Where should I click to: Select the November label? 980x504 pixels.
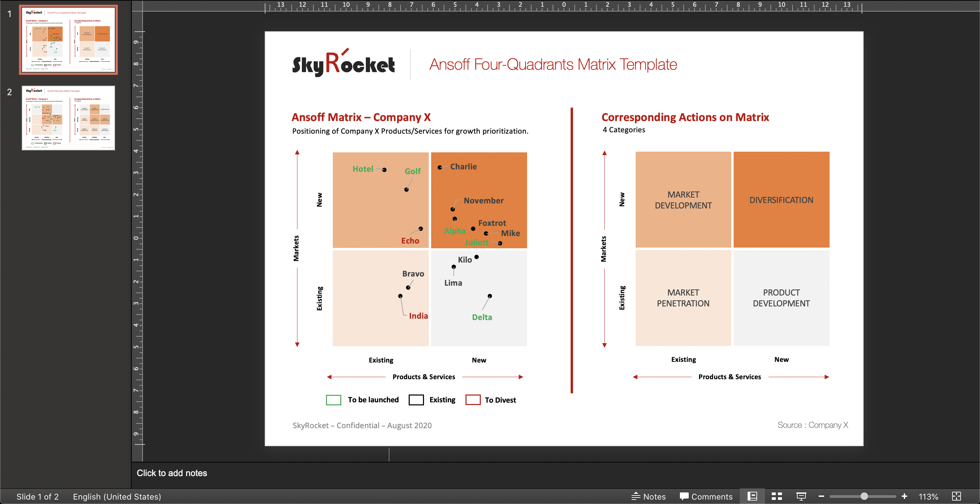[x=484, y=200]
